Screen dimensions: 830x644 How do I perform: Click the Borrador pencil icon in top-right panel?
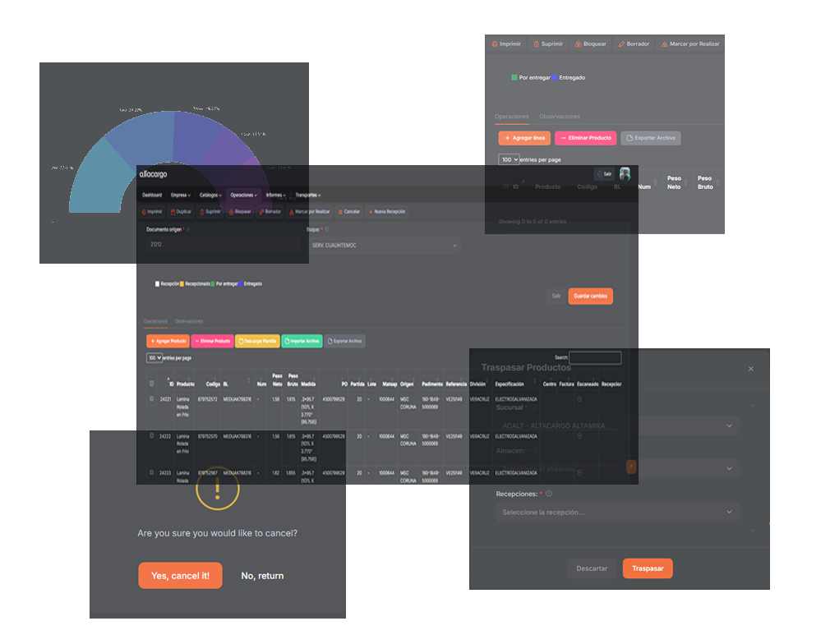(621, 44)
